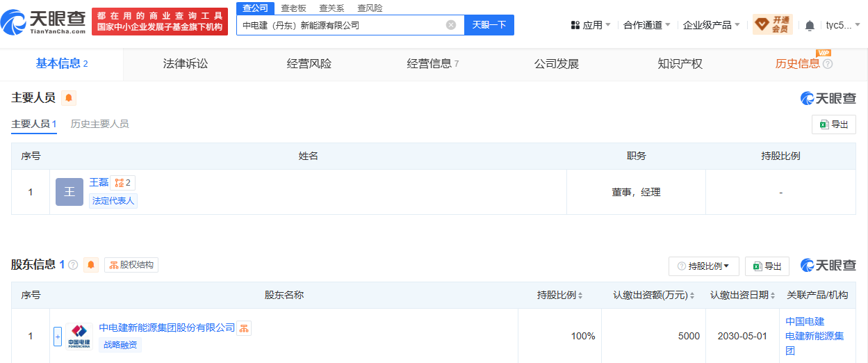This screenshot has height=363, width=868.
Task: Click the help icon beside 历史信息
Action: point(828,64)
